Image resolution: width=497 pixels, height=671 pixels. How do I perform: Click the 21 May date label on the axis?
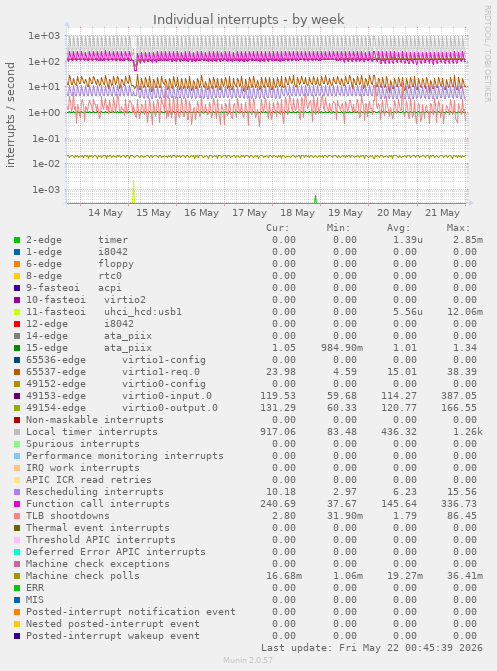point(442,213)
